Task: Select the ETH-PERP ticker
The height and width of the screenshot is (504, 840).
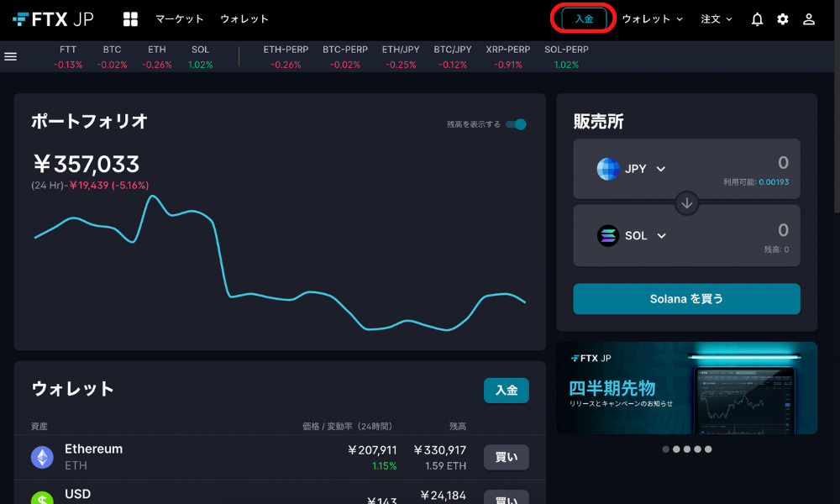Action: point(286,57)
